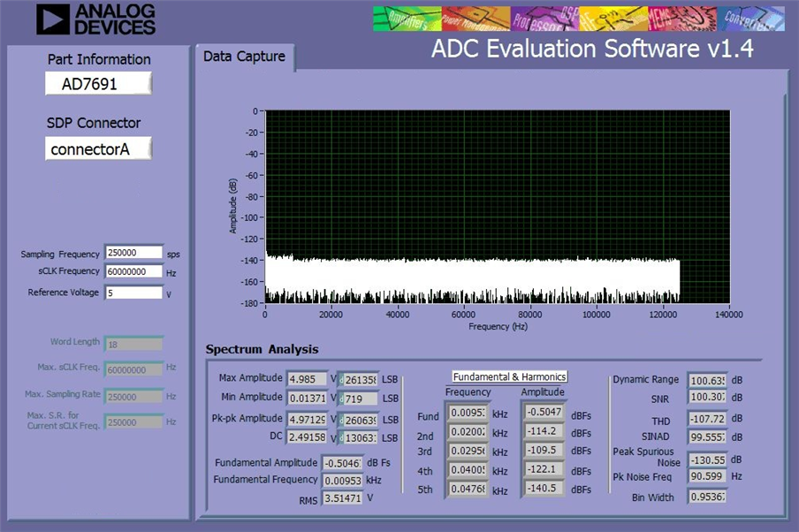Select the SNR value field
This screenshot has height=532, width=799.
tap(707, 397)
